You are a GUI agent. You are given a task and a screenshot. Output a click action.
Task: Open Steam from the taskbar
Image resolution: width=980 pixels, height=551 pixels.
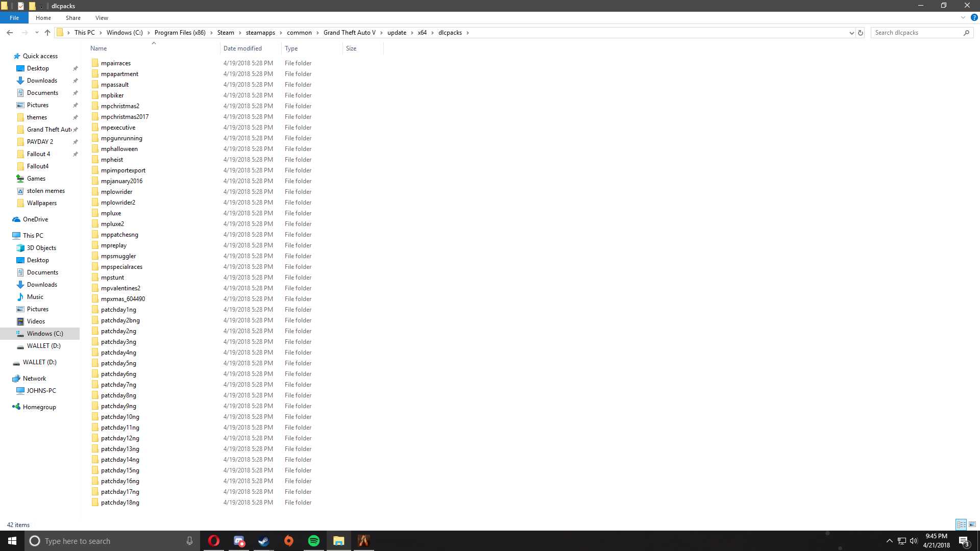pos(264,541)
